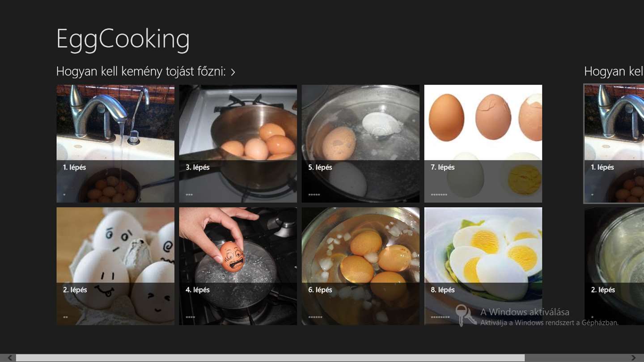This screenshot has width=644, height=362.
Task: Open 4. lépés tile with boiling water
Action: [238, 266]
